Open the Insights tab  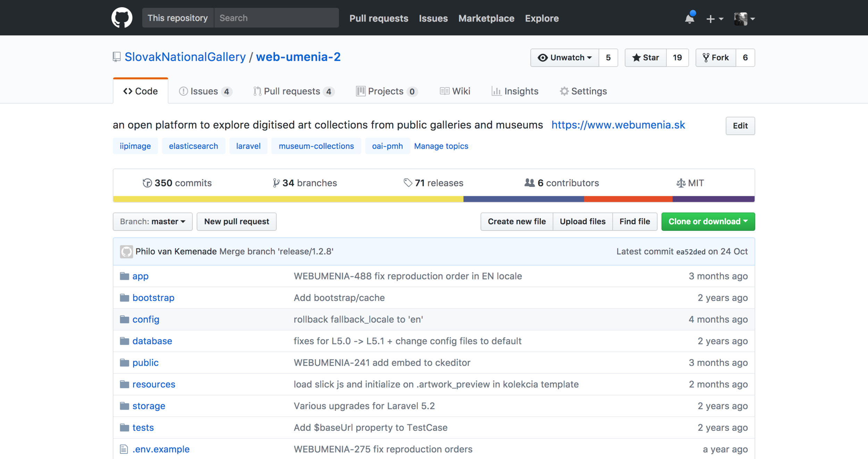click(x=515, y=91)
